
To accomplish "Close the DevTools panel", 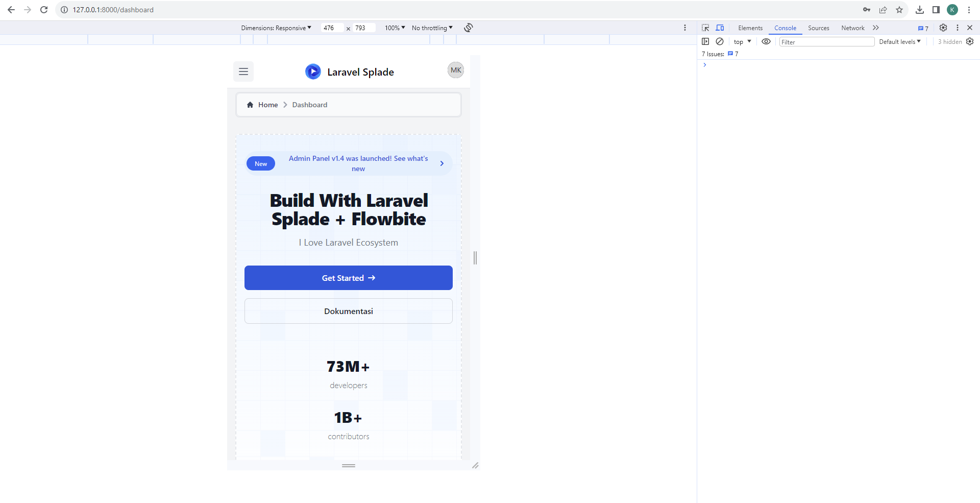I will (970, 28).
